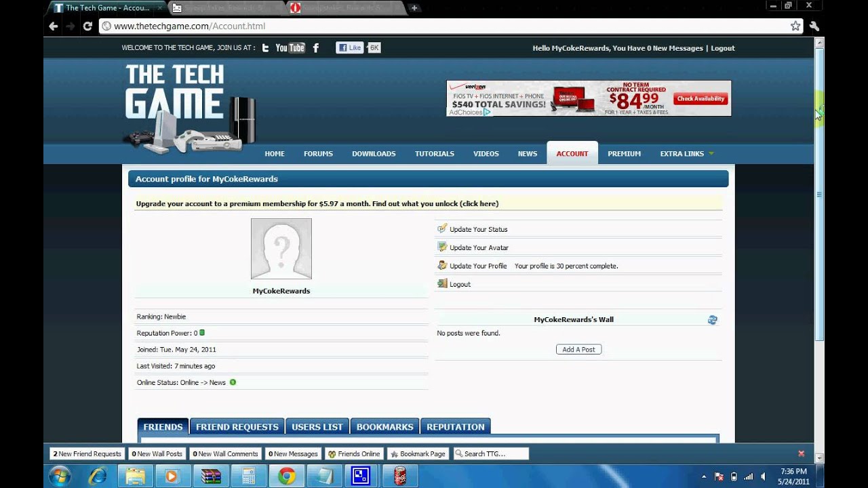Refresh the wall using the refresh icon
The image size is (868, 488).
pyautogui.click(x=712, y=320)
